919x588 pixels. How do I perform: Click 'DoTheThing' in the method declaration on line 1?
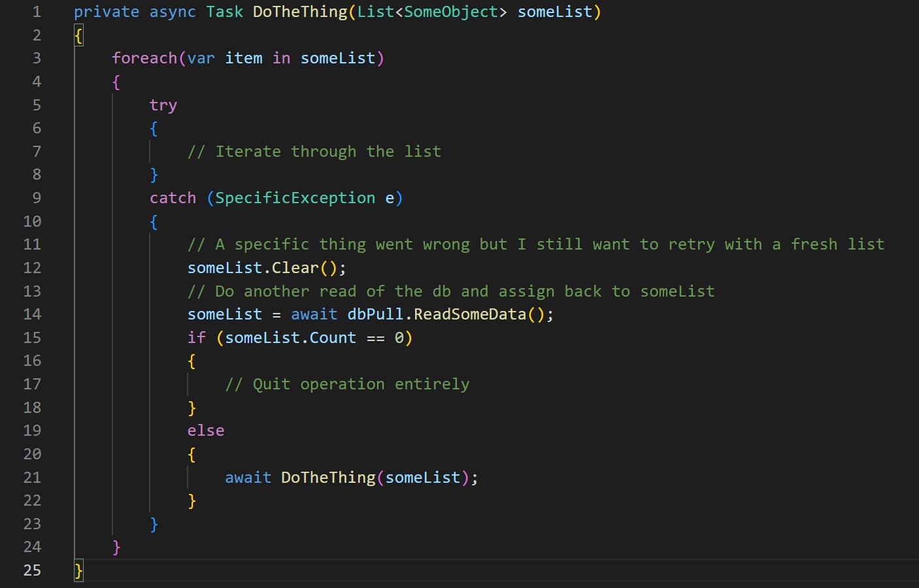pos(300,12)
